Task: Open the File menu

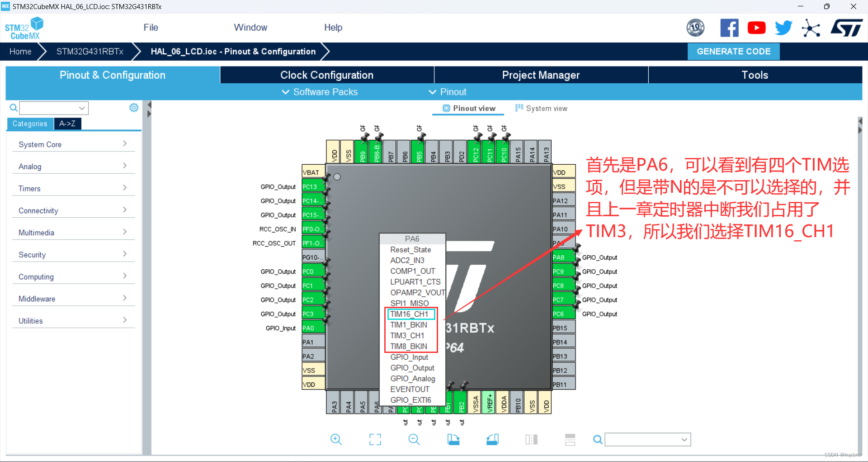Action: pyautogui.click(x=151, y=28)
